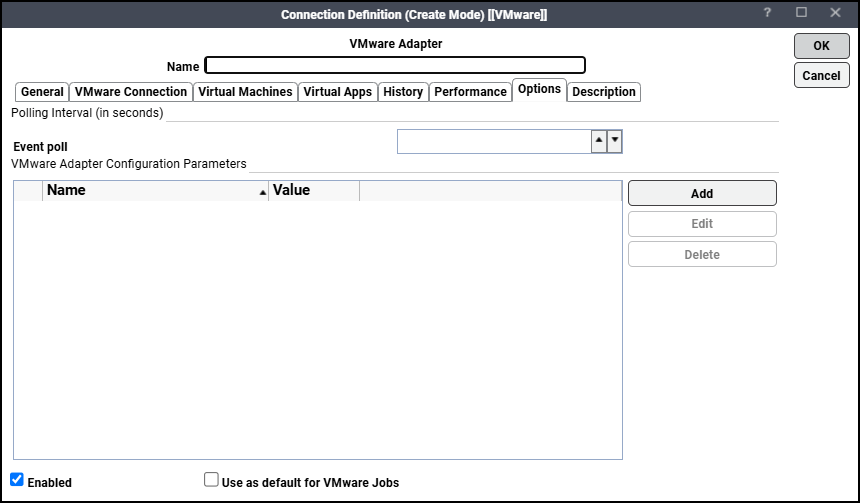
Task: Maximize the Connection Definition window
Action: tap(801, 13)
